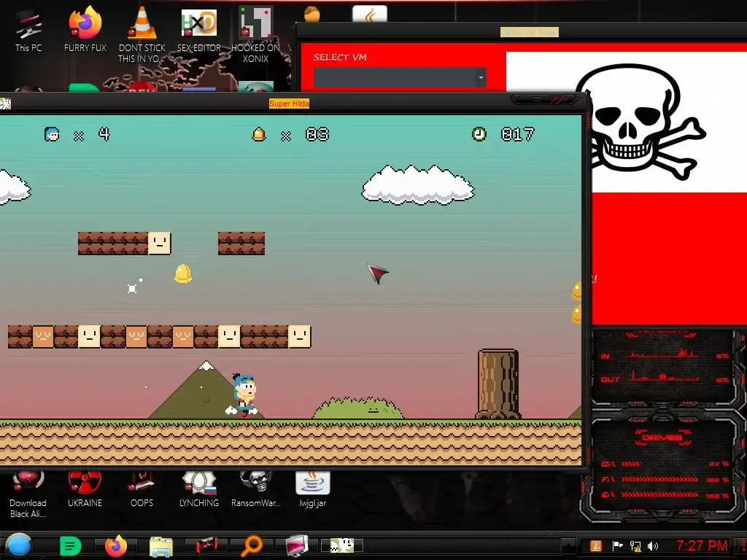Click the Super Hilda title text
The width and height of the screenshot is (747, 560).
289,104
